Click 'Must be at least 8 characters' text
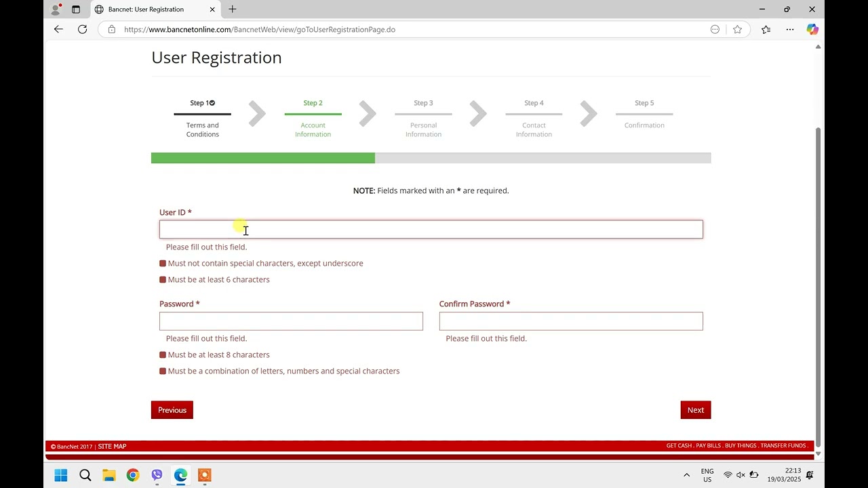 218,354
